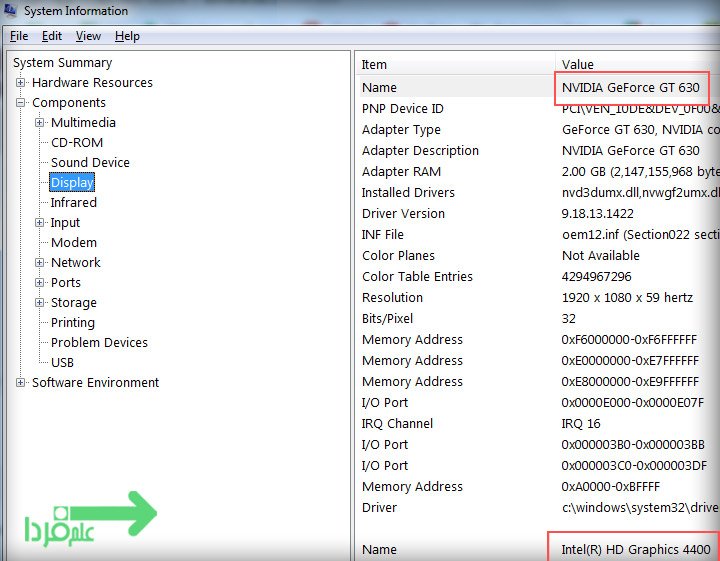This screenshot has height=561, width=720.
Task: Open the View menu
Action: [88, 36]
